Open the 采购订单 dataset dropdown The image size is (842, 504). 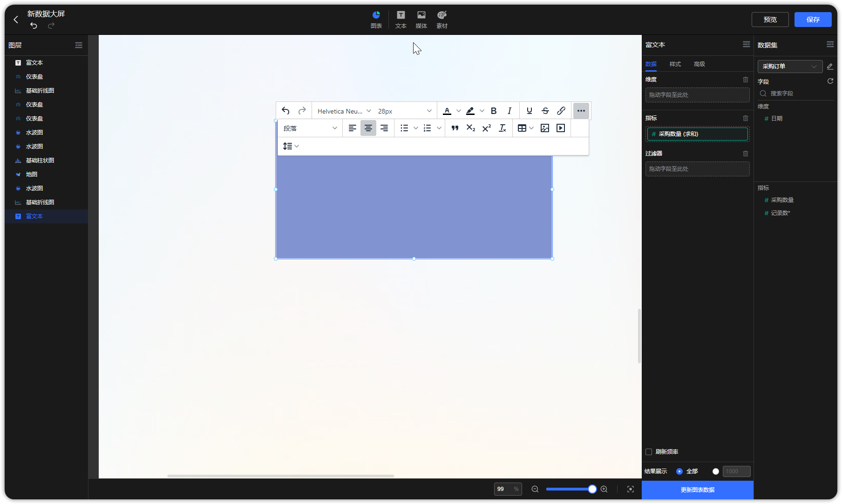(x=790, y=67)
